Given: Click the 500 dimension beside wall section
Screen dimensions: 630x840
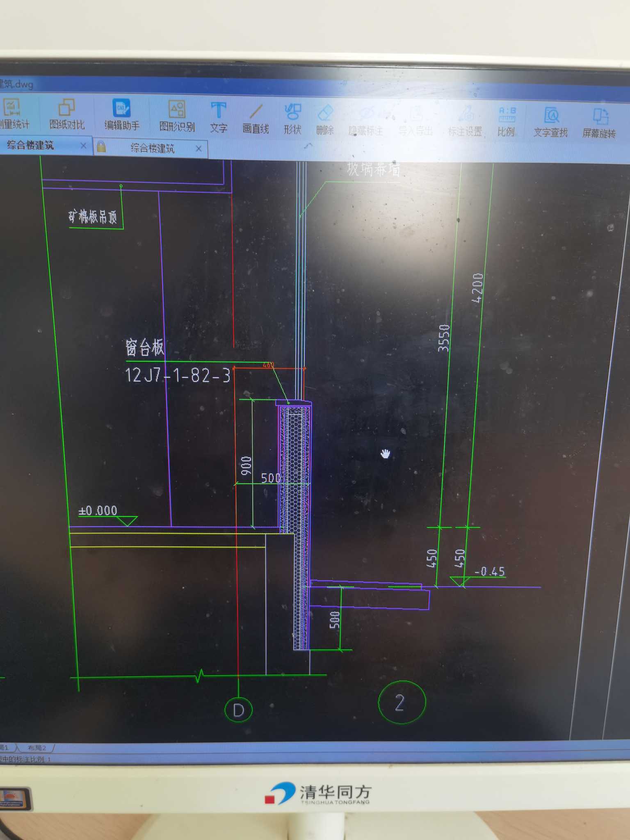Looking at the screenshot, I should [x=271, y=478].
